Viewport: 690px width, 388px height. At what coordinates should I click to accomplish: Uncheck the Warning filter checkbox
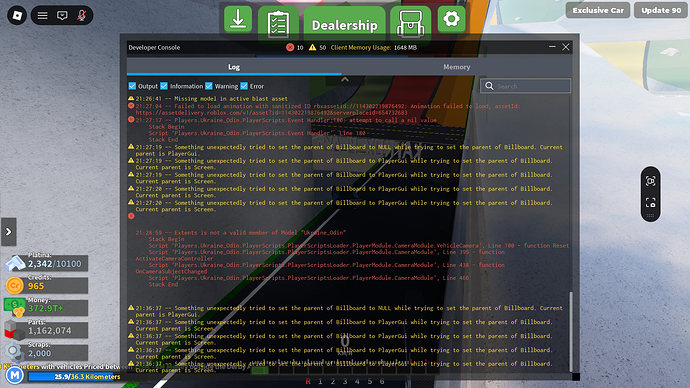(x=209, y=86)
